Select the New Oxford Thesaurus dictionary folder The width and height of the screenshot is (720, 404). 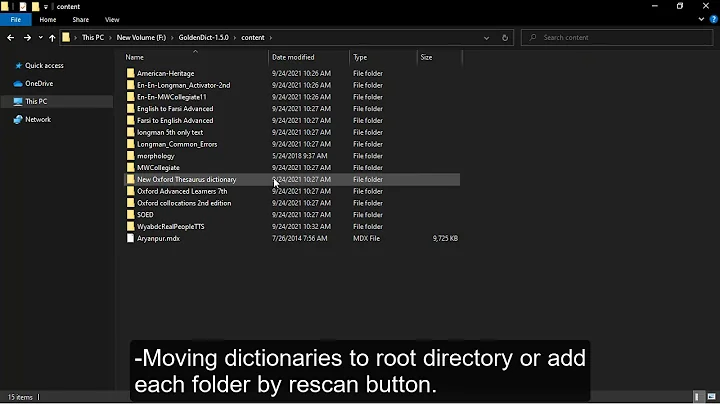tap(186, 180)
